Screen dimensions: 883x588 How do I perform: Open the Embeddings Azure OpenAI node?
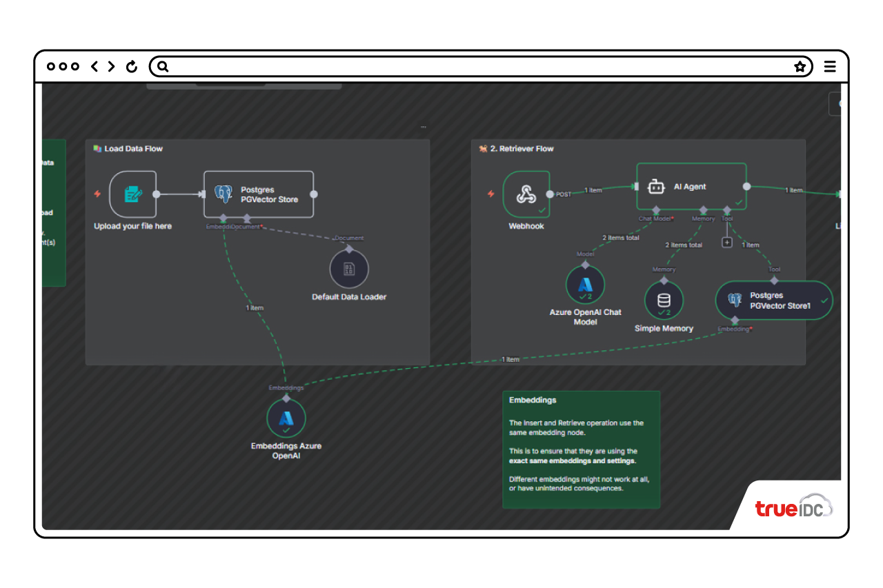click(x=286, y=418)
